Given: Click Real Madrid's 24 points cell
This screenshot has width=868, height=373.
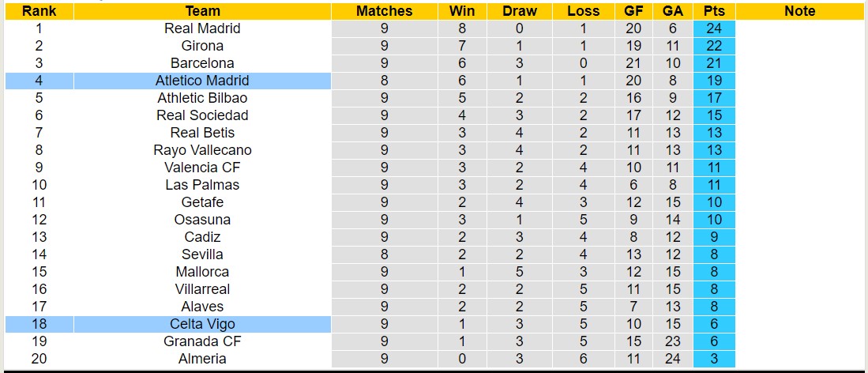Looking at the screenshot, I should pyautogui.click(x=714, y=28).
